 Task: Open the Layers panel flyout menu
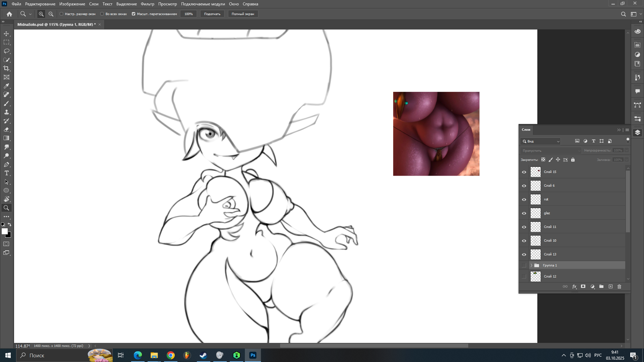tap(627, 130)
